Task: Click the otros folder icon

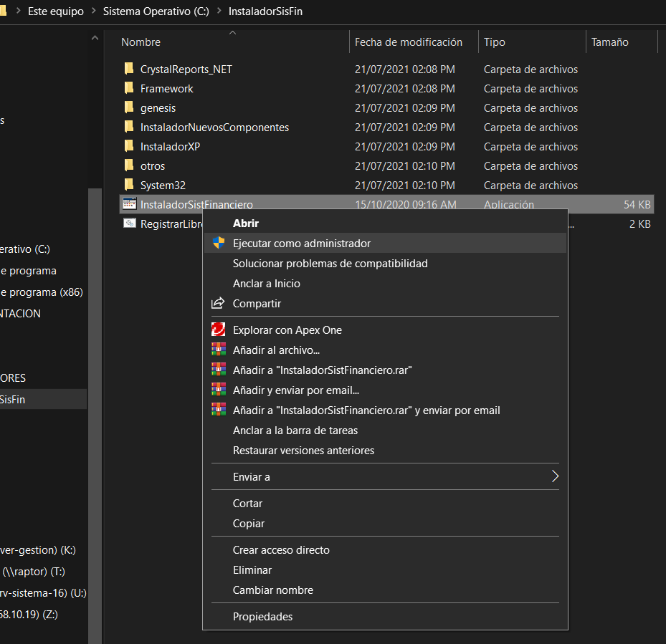Action: (129, 165)
